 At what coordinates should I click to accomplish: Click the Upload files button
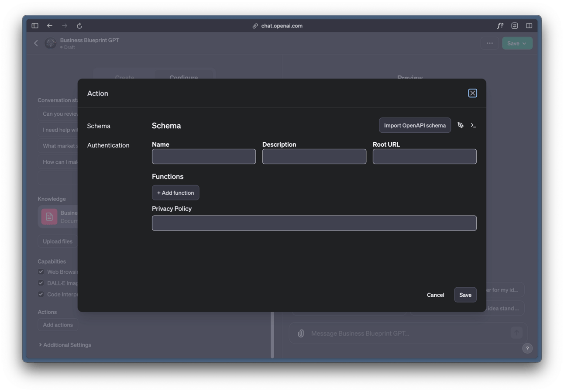58,241
